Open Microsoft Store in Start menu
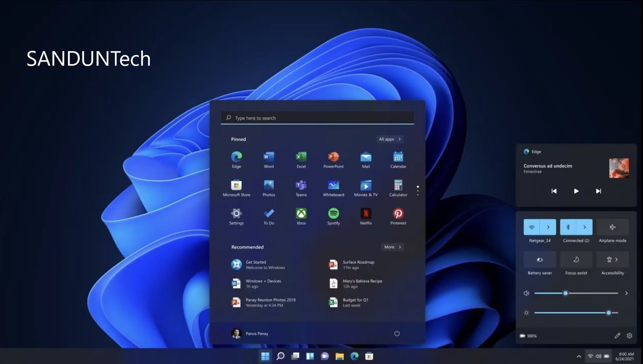Screen dimensions: 643x364 pos(236,188)
